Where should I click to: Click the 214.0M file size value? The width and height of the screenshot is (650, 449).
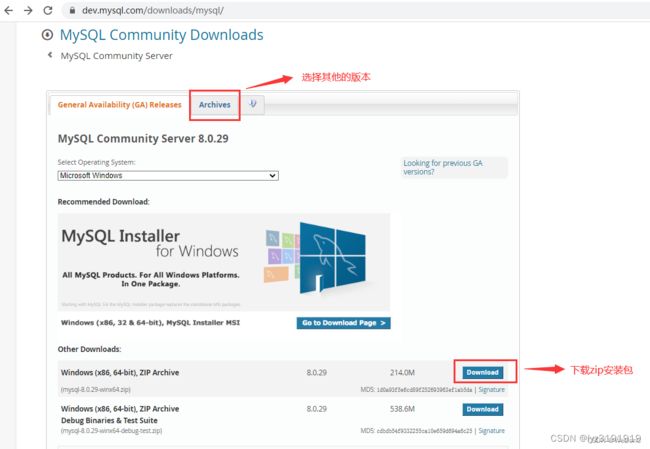[402, 372]
